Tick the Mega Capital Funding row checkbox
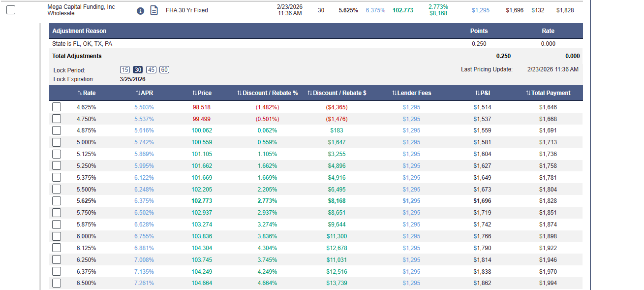The image size is (644, 290). (11, 10)
